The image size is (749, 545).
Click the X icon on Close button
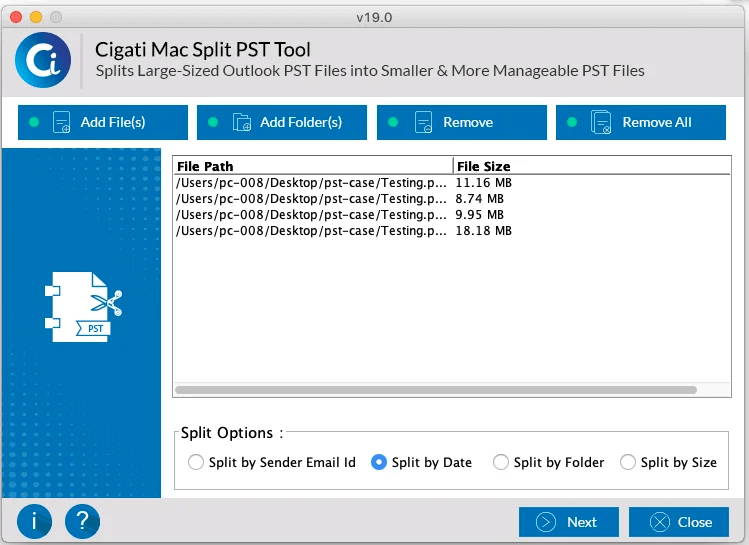[x=660, y=522]
